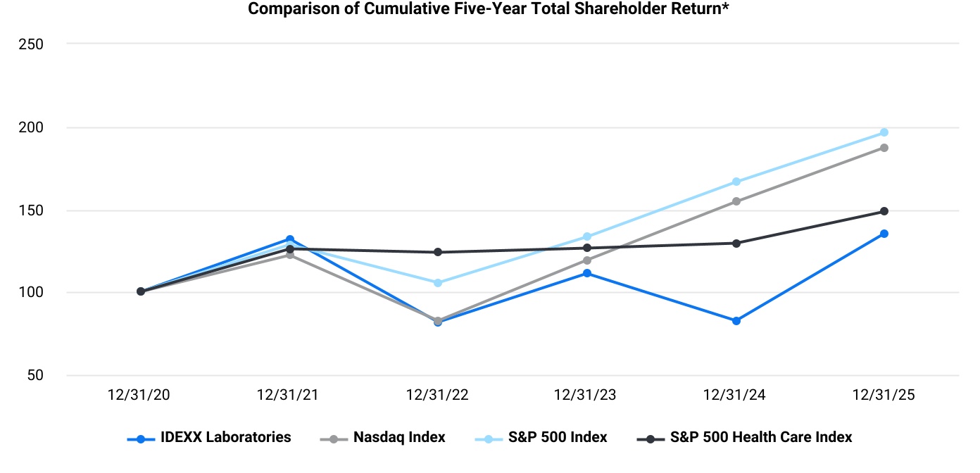Click the chart title text

[488, 9]
